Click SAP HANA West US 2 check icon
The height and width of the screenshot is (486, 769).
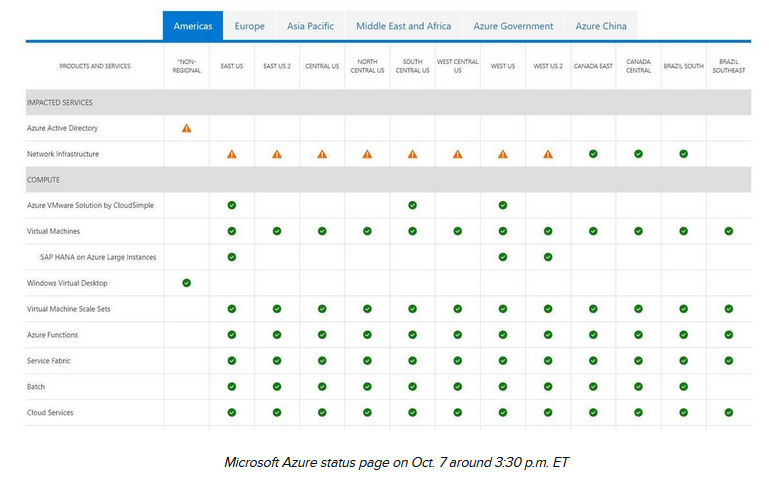point(548,257)
